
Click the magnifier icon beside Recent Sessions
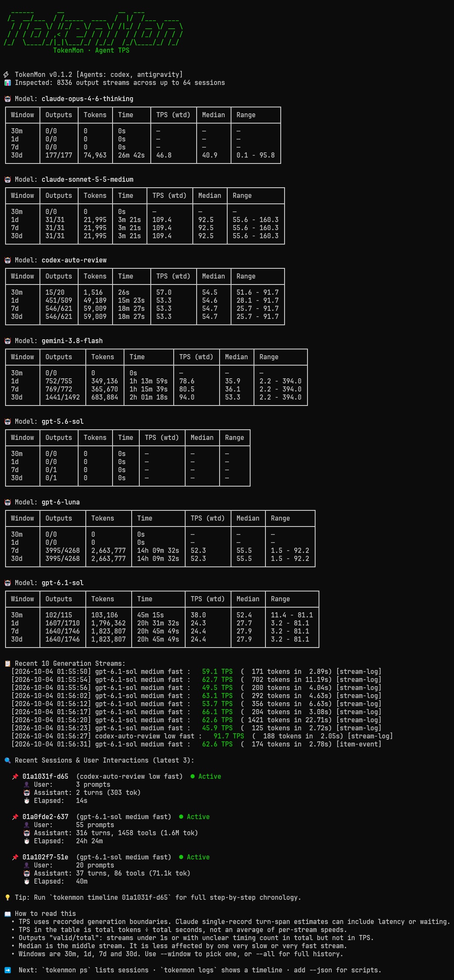click(x=7, y=760)
